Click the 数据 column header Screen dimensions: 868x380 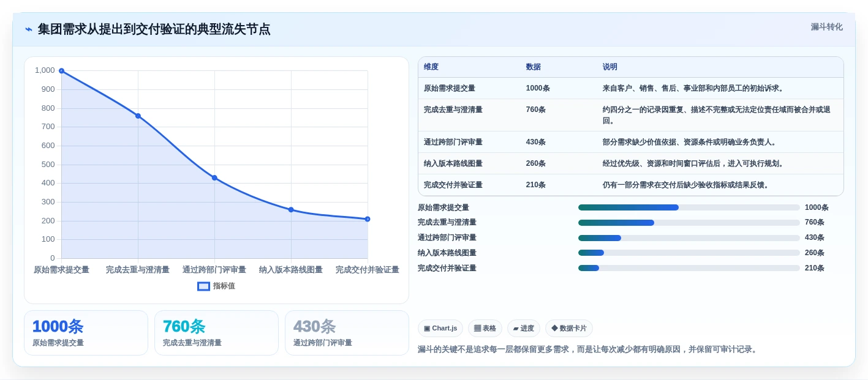534,67
